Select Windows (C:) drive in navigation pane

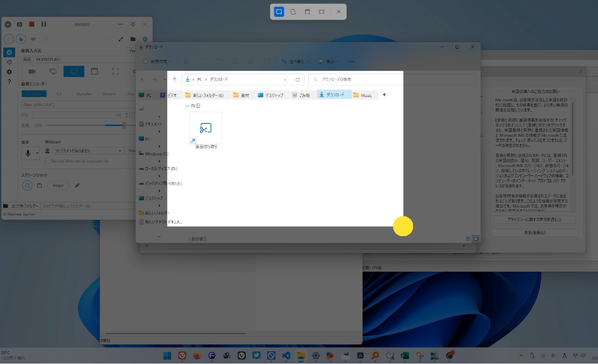coord(153,154)
